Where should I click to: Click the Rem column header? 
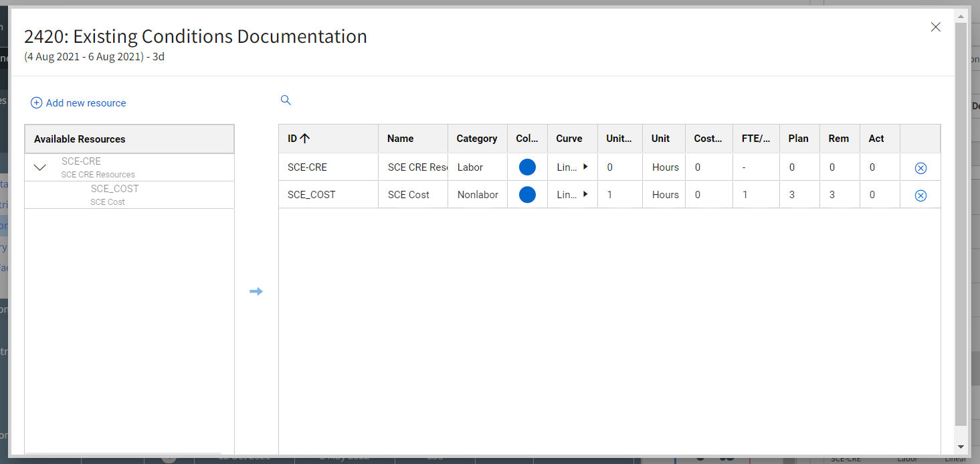click(x=838, y=139)
